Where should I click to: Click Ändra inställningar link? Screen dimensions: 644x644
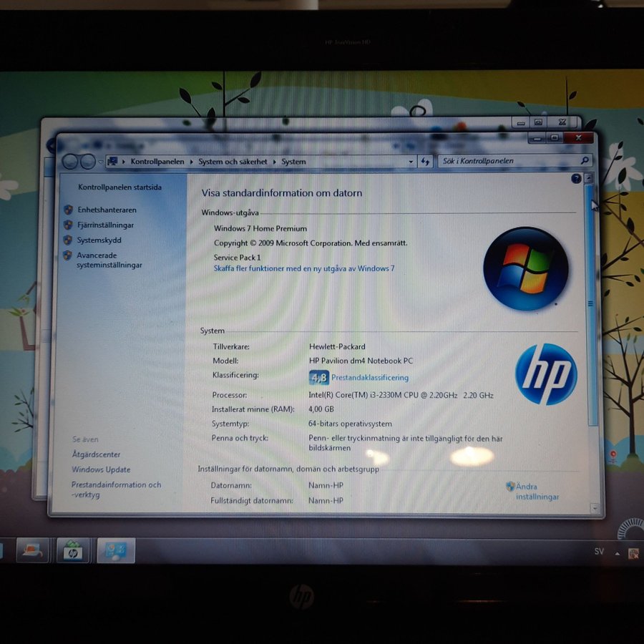(x=537, y=492)
